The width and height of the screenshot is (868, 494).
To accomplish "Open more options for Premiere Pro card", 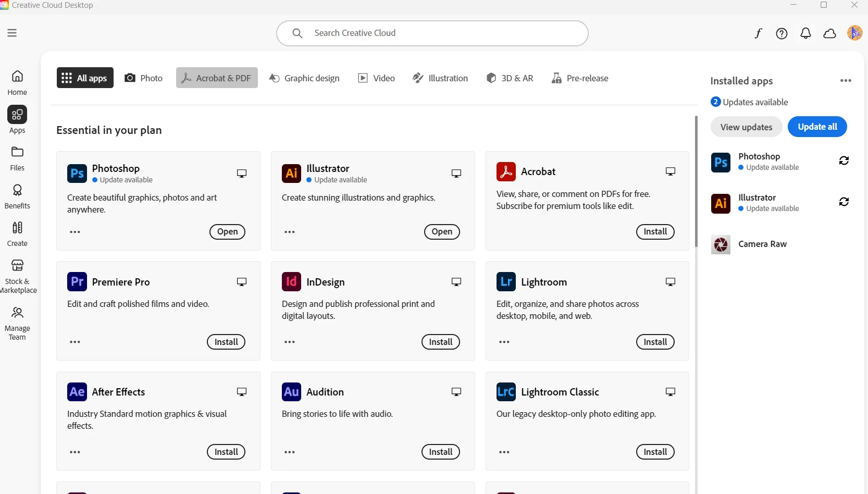I will pos(75,342).
